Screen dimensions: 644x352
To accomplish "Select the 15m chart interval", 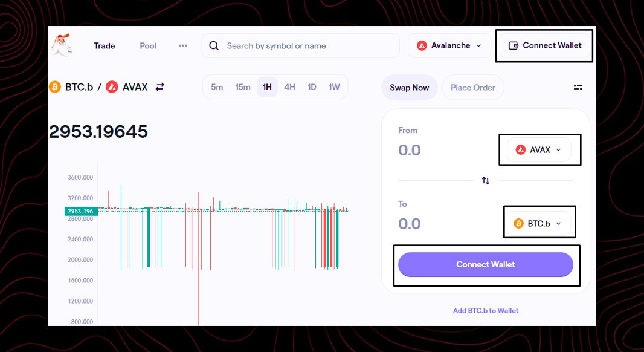I will tap(243, 87).
